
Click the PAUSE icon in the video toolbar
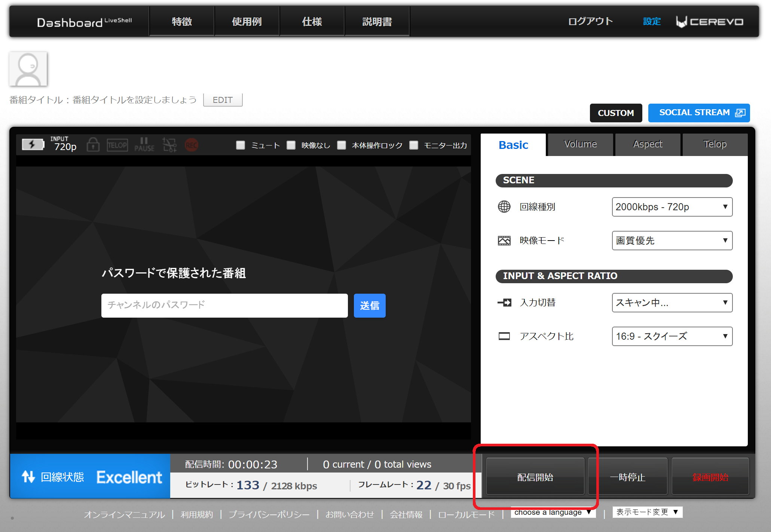(x=144, y=145)
